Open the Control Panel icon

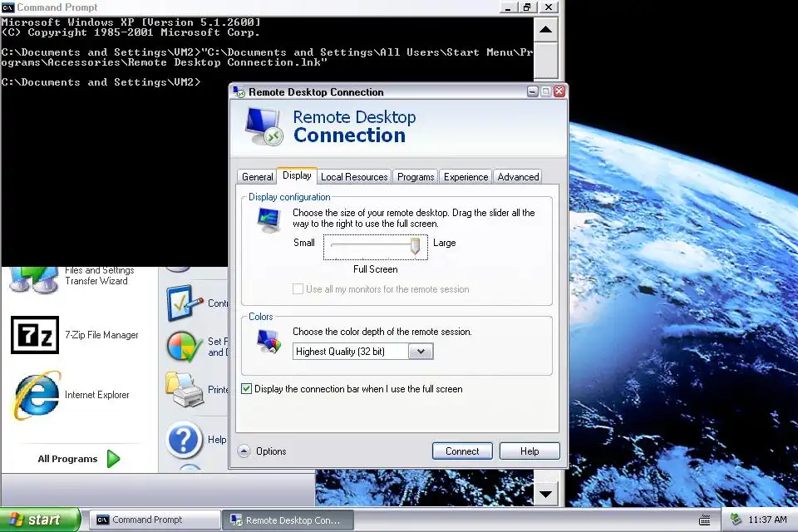tap(185, 303)
